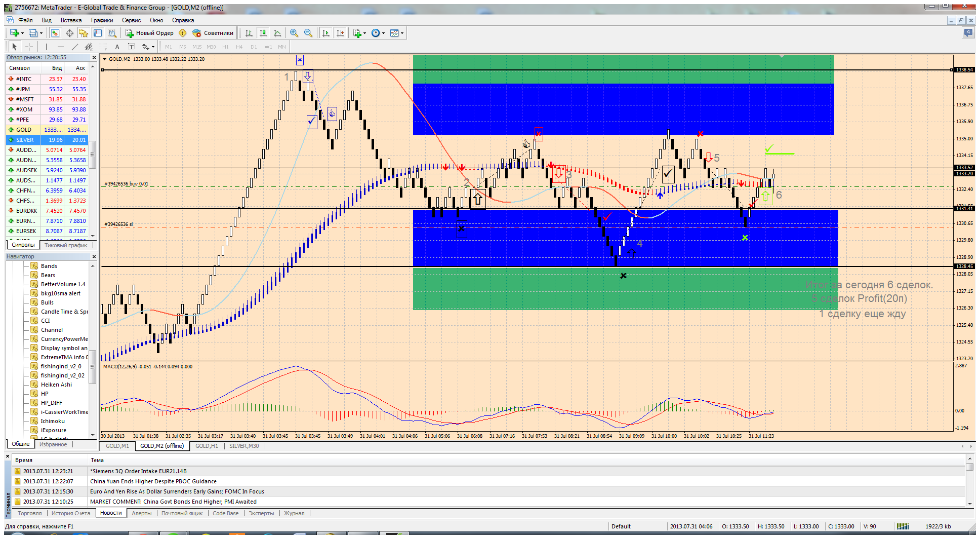980x535 pixels.
Task: Switch to the Тиковый график tab
Action: (66, 245)
